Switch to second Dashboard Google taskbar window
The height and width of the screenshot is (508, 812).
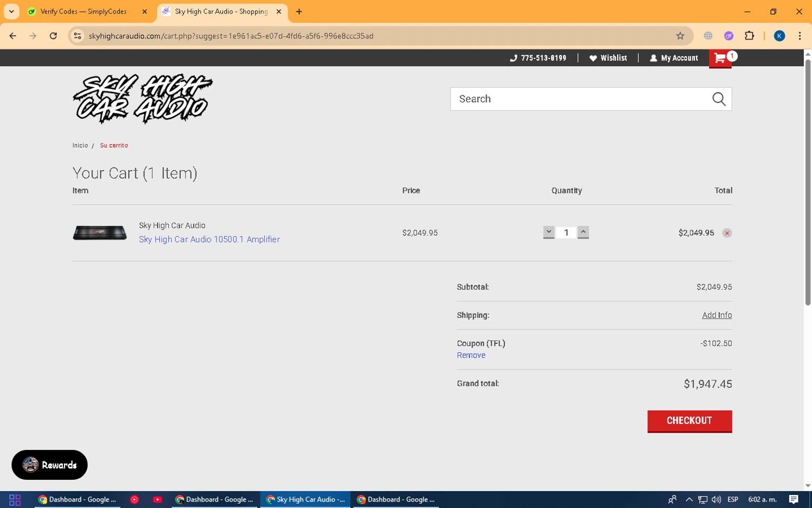(214, 499)
